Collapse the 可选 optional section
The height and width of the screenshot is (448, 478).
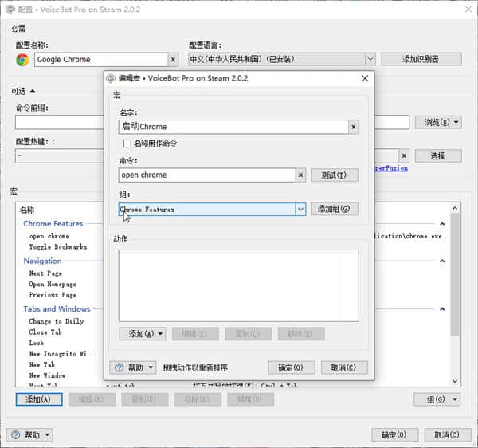[33, 90]
